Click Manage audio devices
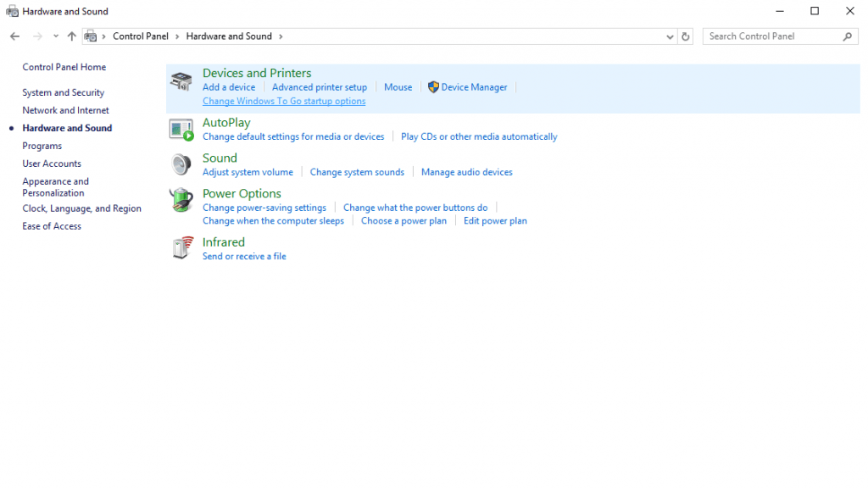This screenshot has width=868, height=488. click(467, 172)
